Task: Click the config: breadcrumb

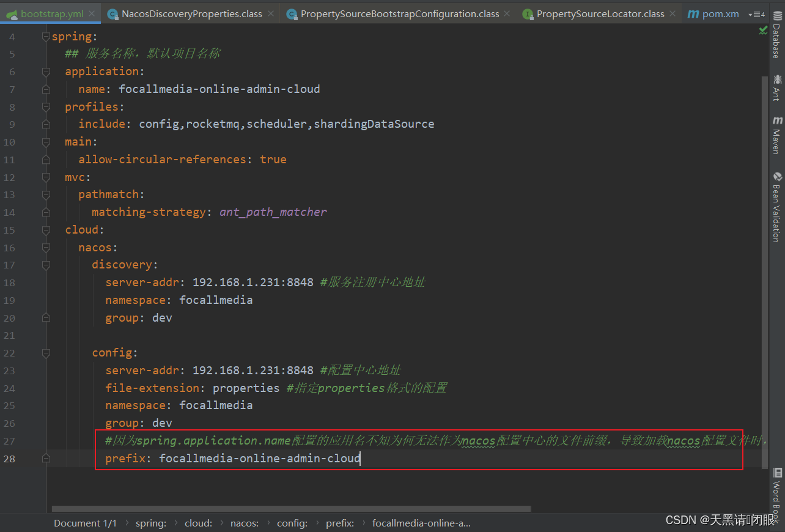Action: coord(292,523)
